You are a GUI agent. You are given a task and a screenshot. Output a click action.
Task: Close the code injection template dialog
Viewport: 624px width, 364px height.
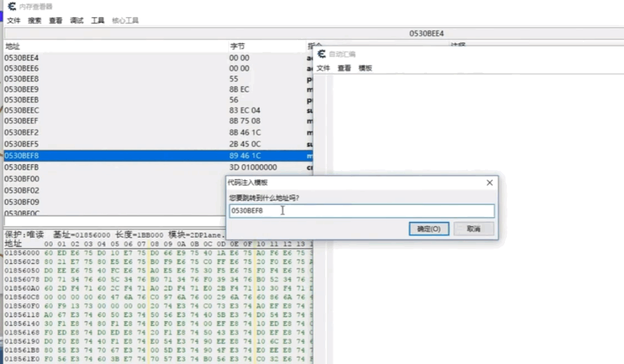489,183
